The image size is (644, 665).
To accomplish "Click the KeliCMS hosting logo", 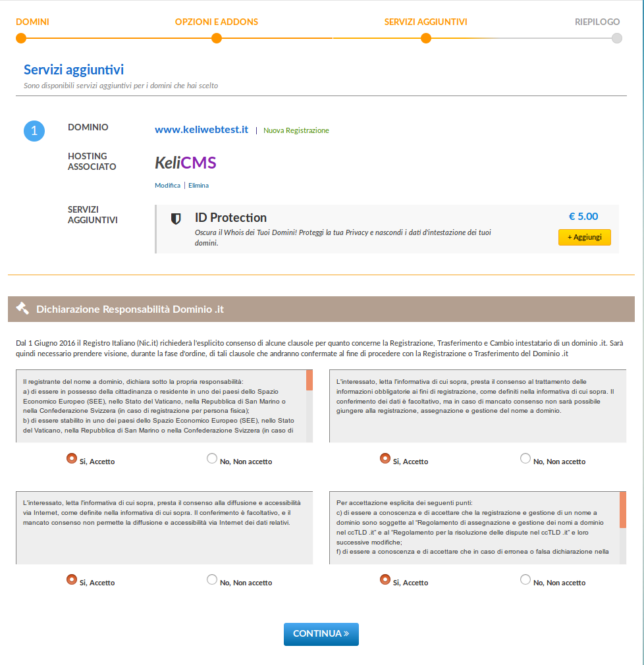I will (186, 163).
